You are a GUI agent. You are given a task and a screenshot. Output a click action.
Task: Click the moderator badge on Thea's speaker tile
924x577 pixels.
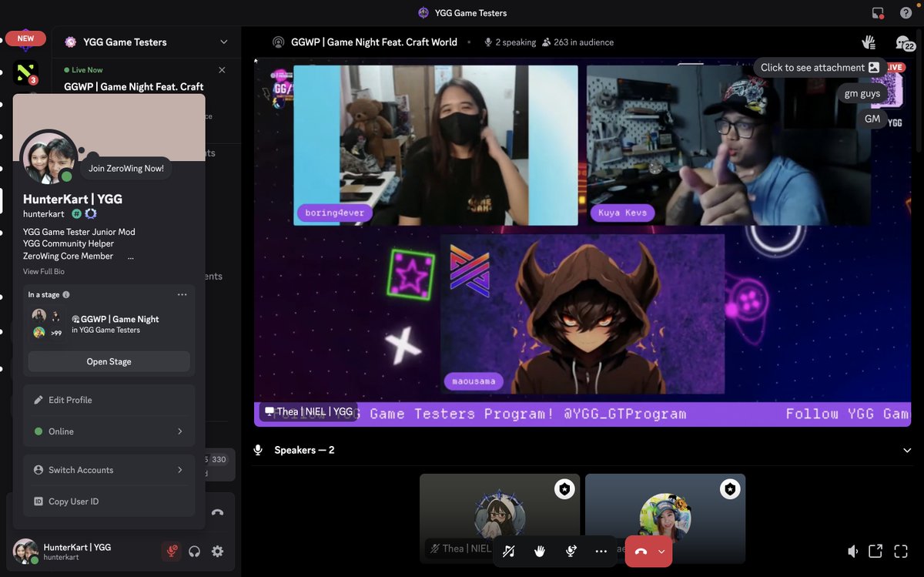[565, 489]
